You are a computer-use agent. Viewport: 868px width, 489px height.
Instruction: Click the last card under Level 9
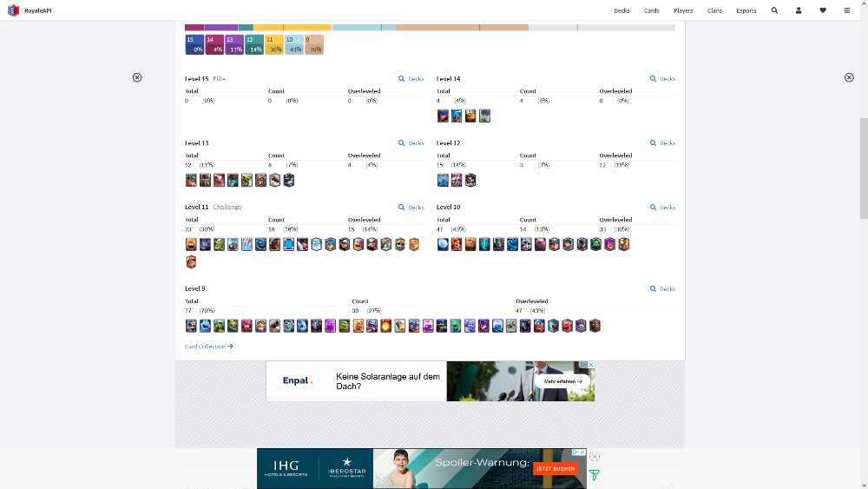[x=595, y=326]
